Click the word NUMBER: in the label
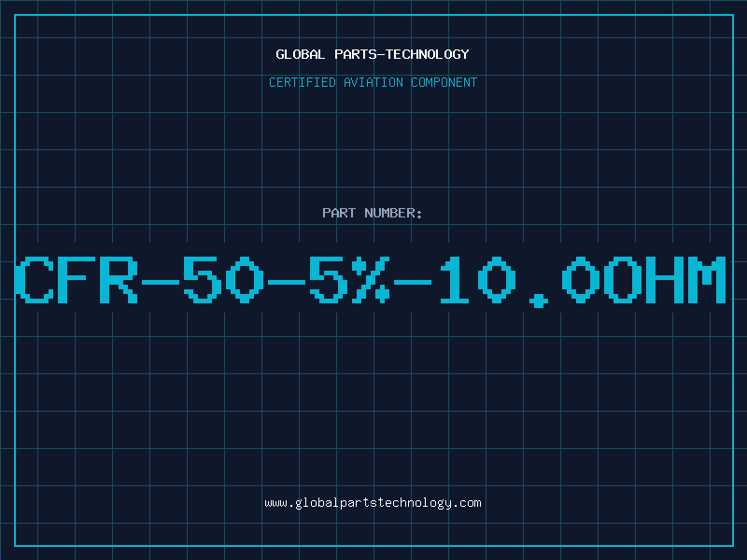The width and height of the screenshot is (747, 560). coord(393,213)
